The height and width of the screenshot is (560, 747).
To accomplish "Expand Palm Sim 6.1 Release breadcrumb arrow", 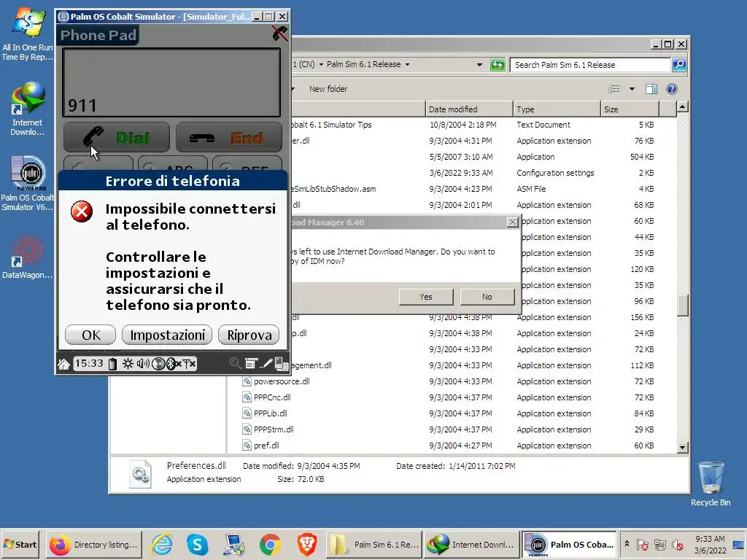I will (407, 64).
